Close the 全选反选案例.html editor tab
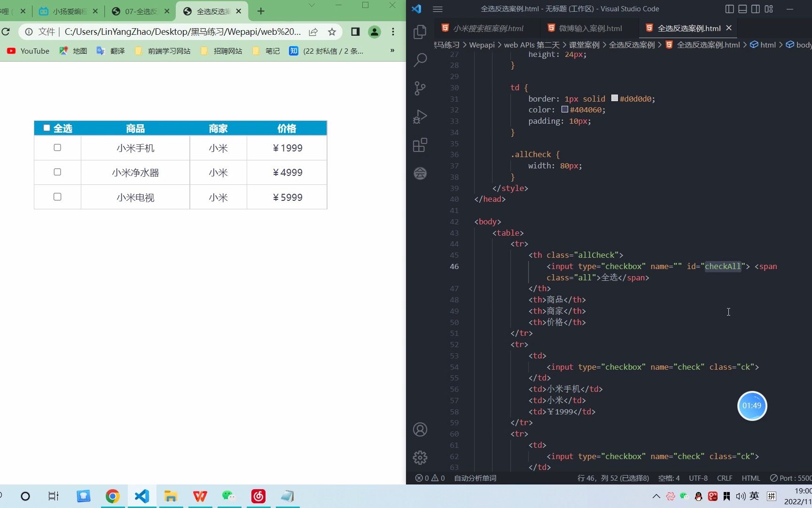This screenshot has width=812, height=508. point(729,28)
